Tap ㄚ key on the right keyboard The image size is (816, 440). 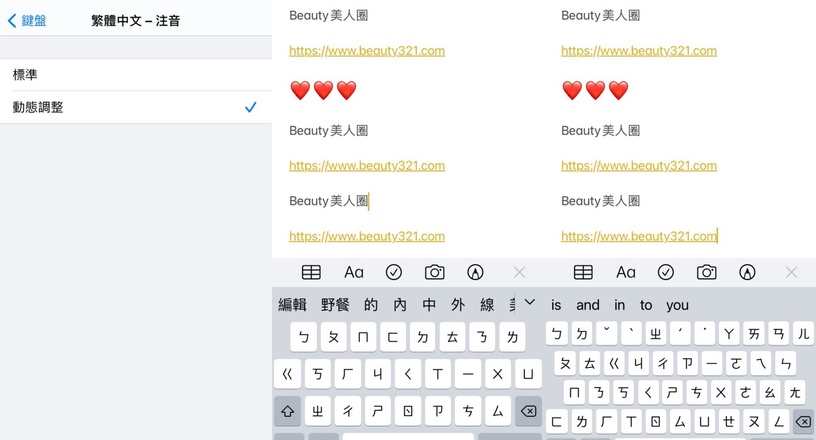[x=729, y=333]
